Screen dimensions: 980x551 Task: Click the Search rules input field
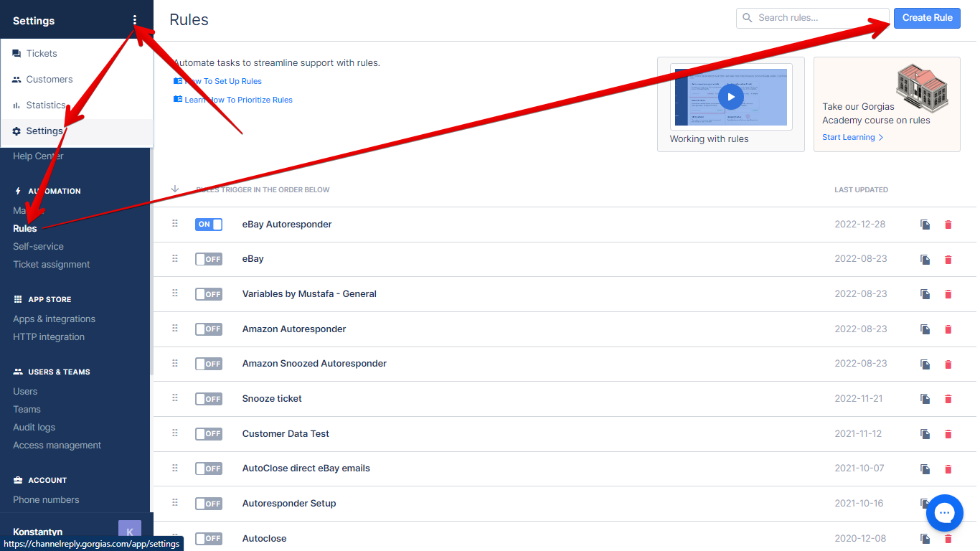point(813,18)
